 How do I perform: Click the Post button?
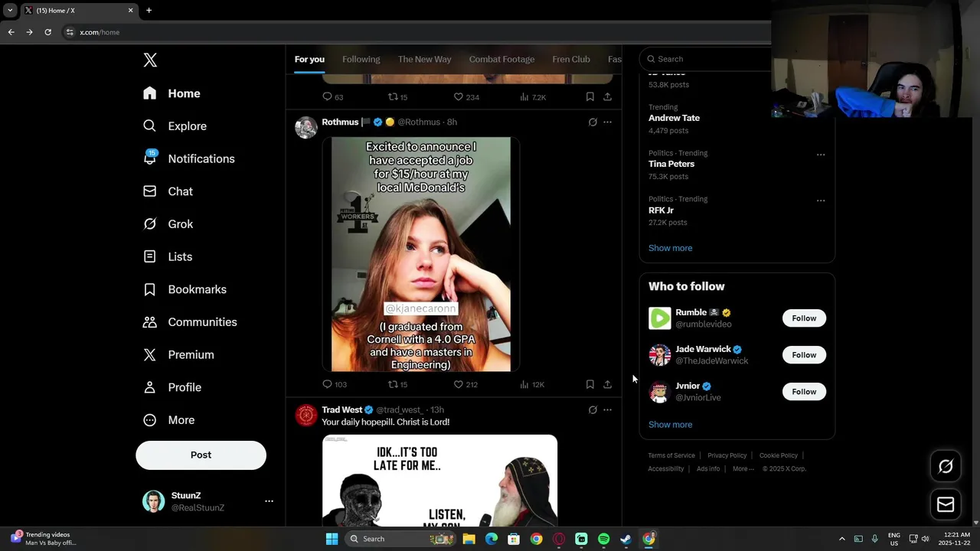coord(201,455)
